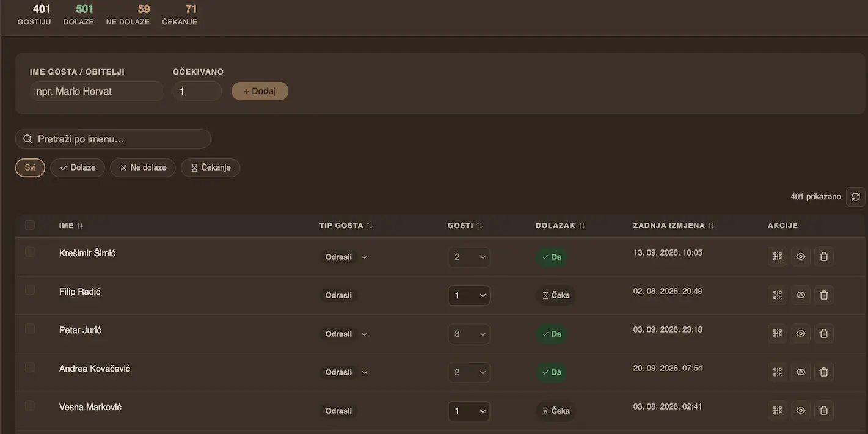Delete guest Petar Jurić

(824, 334)
